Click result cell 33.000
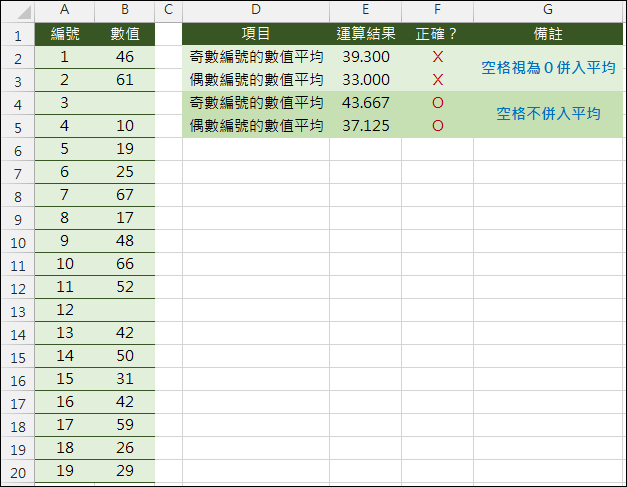 pyautogui.click(x=365, y=80)
